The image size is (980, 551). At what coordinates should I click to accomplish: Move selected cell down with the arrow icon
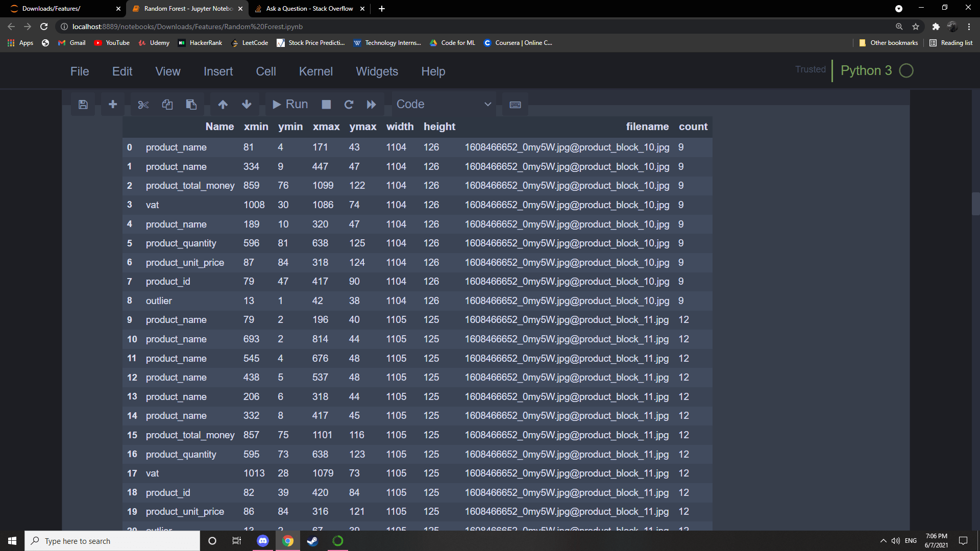pos(247,105)
